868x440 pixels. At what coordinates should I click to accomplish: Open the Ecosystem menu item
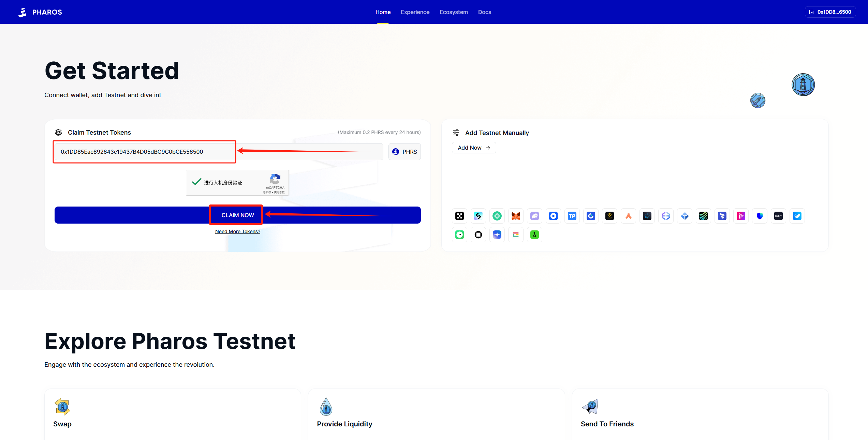[454, 12]
